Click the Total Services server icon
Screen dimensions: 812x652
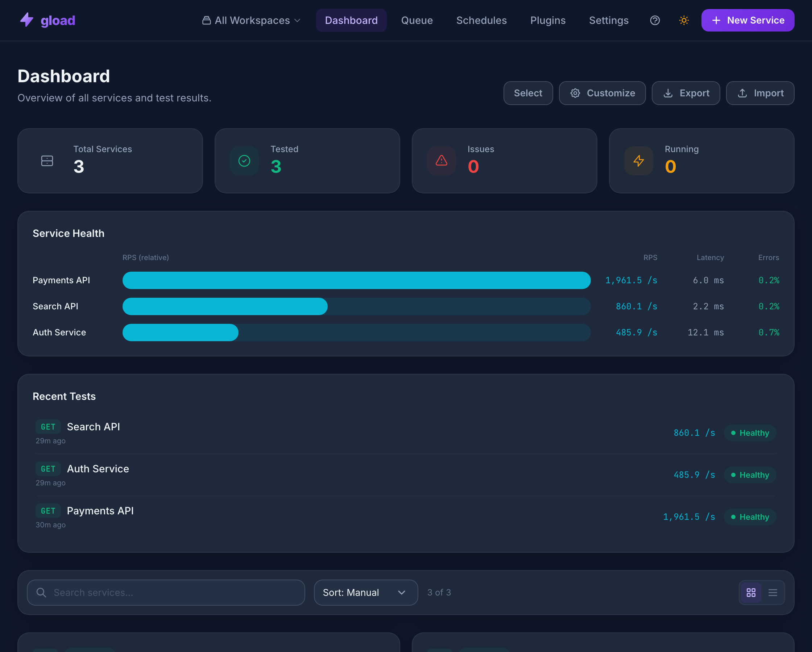point(47,161)
